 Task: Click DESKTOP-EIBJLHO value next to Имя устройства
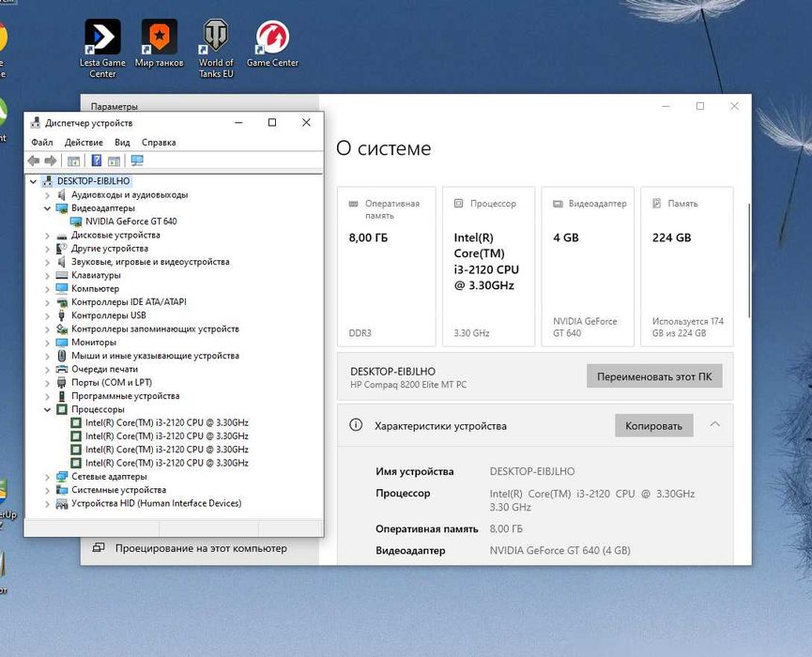[532, 471]
